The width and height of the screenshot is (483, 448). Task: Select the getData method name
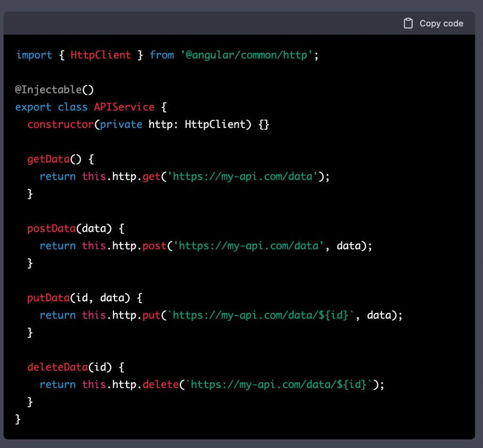[48, 159]
